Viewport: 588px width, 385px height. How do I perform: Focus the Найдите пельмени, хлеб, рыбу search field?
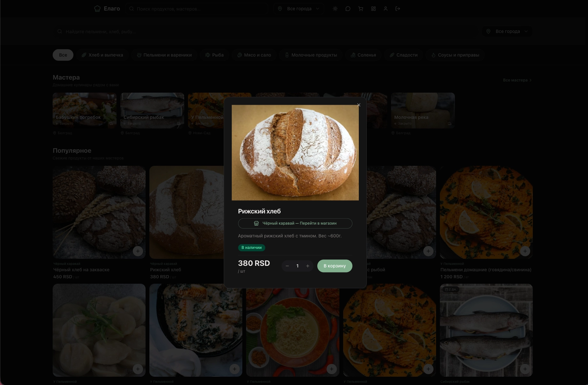(x=266, y=31)
